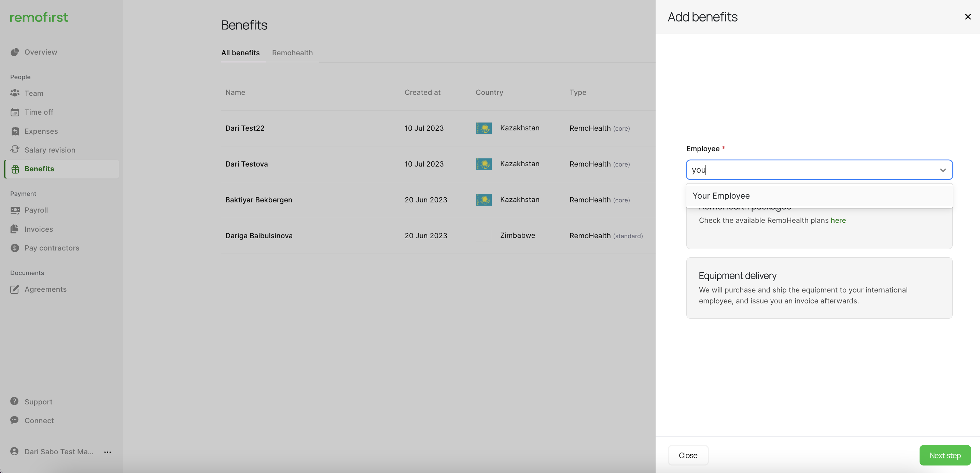The image size is (980, 473).
Task: Click the Agreements edit icon
Action: pyautogui.click(x=15, y=289)
